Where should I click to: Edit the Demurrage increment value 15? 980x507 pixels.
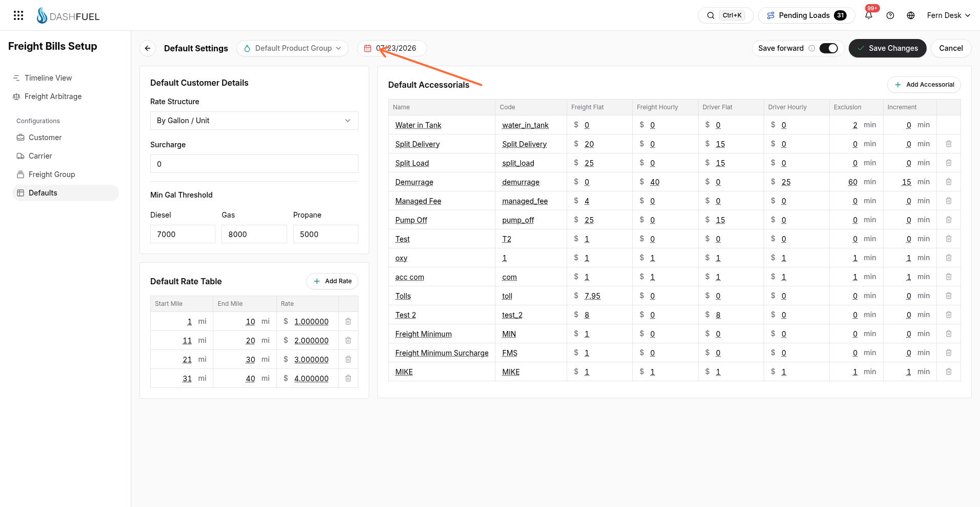(907, 182)
